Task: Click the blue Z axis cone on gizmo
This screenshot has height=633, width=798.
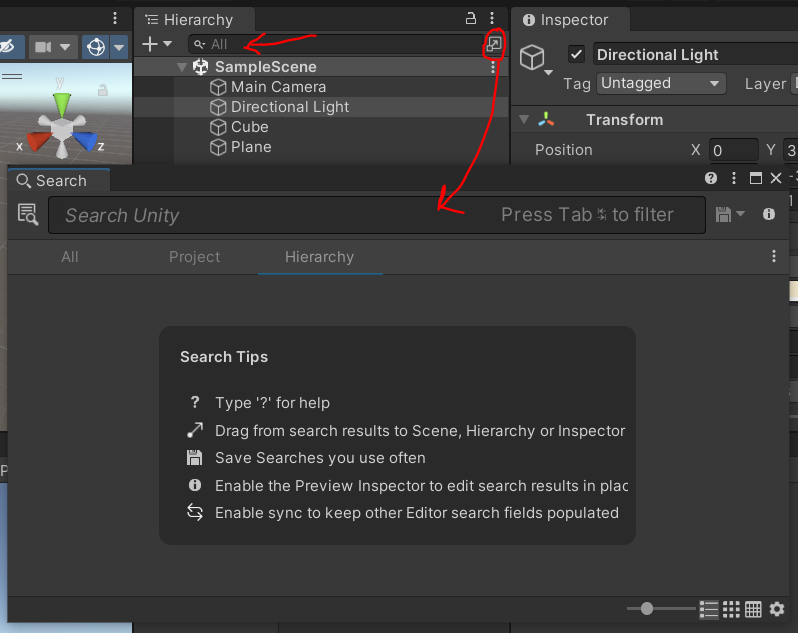Action: pos(84,141)
